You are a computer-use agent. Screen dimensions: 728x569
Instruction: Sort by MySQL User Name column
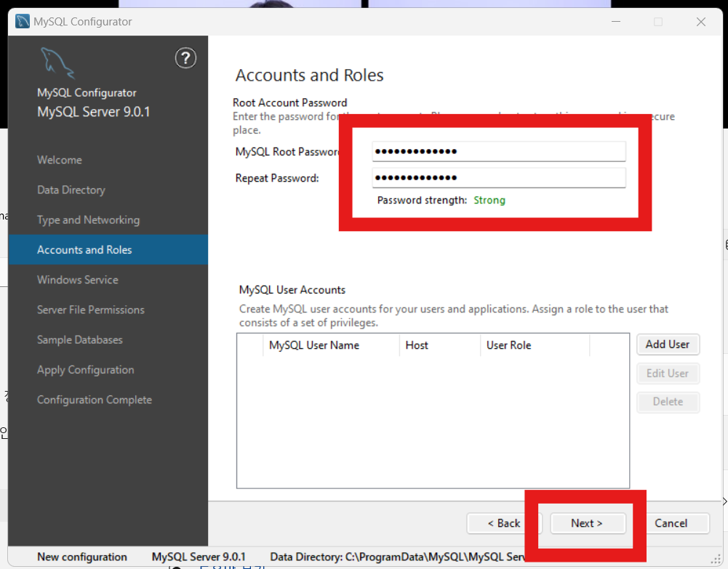point(331,345)
